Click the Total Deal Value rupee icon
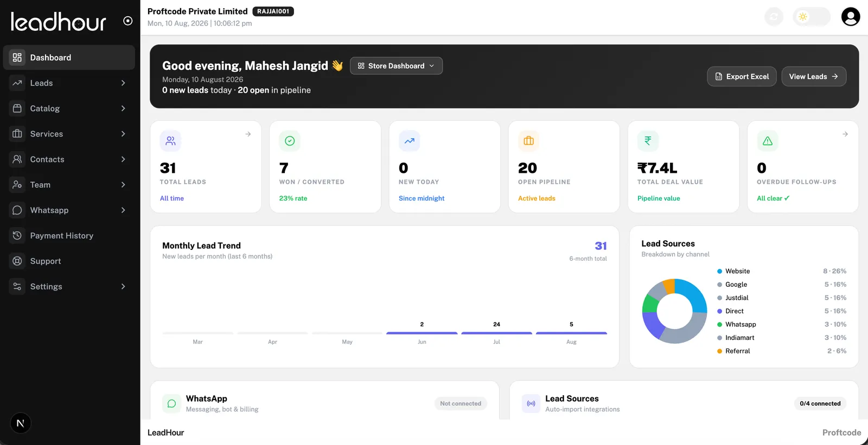This screenshot has width=868, height=445. point(648,141)
